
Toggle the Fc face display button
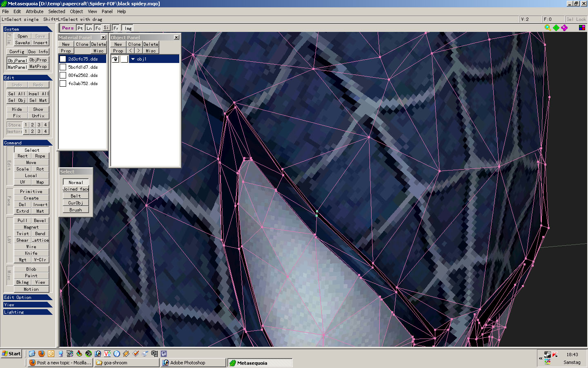pyautogui.click(x=98, y=28)
